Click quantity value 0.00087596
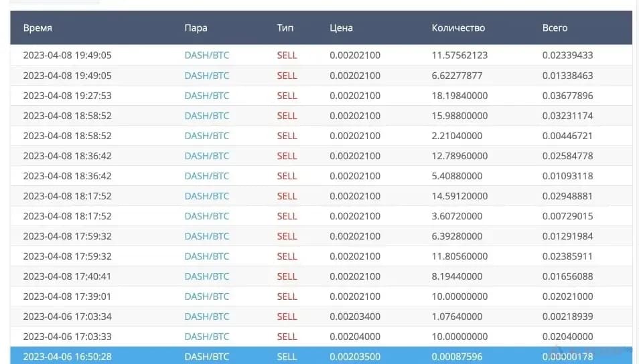 tap(457, 357)
